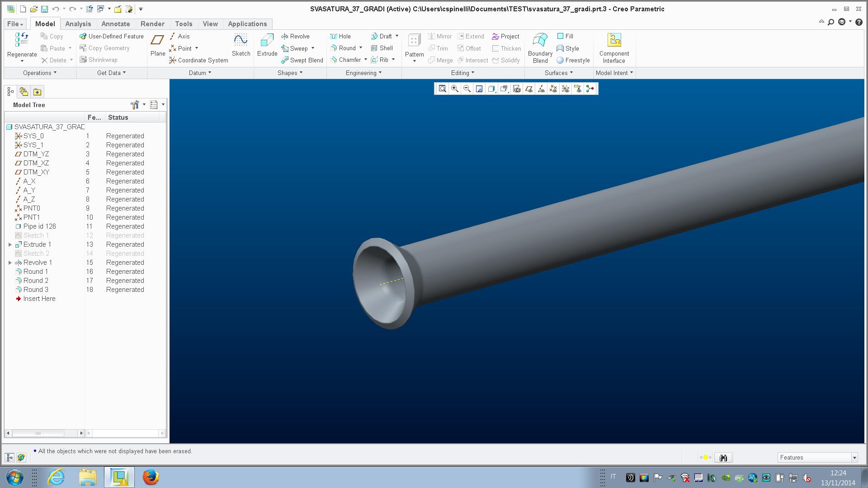Open the Sweep dropdown arrow
Image resolution: width=868 pixels, height=488 pixels.
(313, 48)
